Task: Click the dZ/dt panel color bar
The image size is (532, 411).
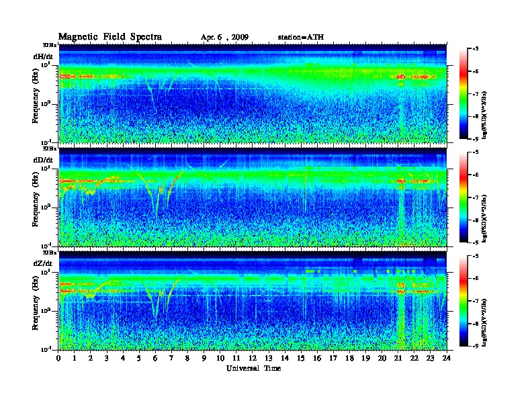Action: pyautogui.click(x=463, y=301)
